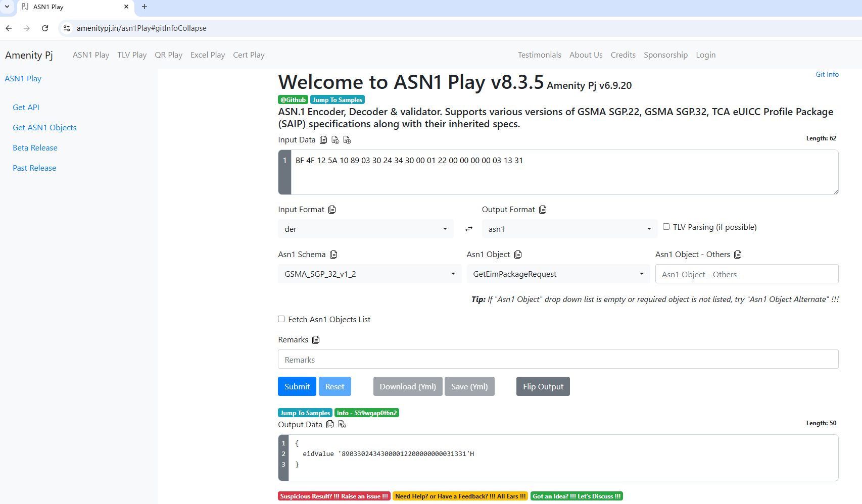This screenshot has height=504, width=862.
Task: Open a new browser tab
Action: tap(145, 7)
